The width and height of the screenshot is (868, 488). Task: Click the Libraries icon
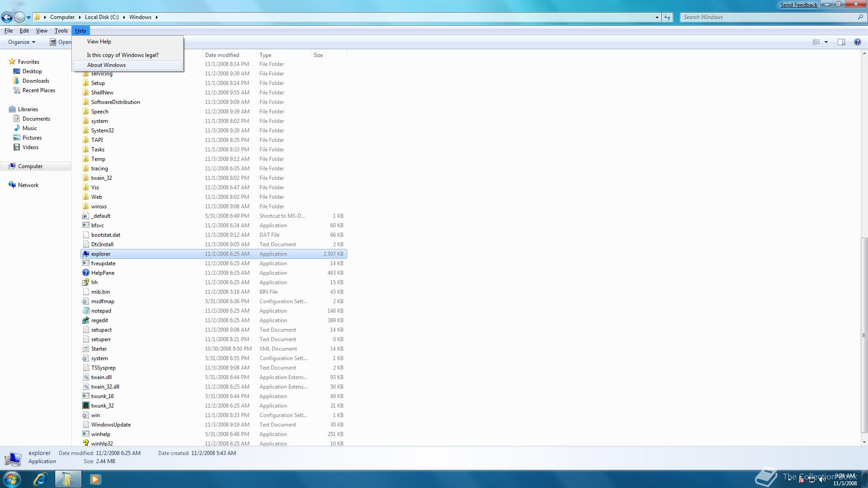tap(12, 109)
